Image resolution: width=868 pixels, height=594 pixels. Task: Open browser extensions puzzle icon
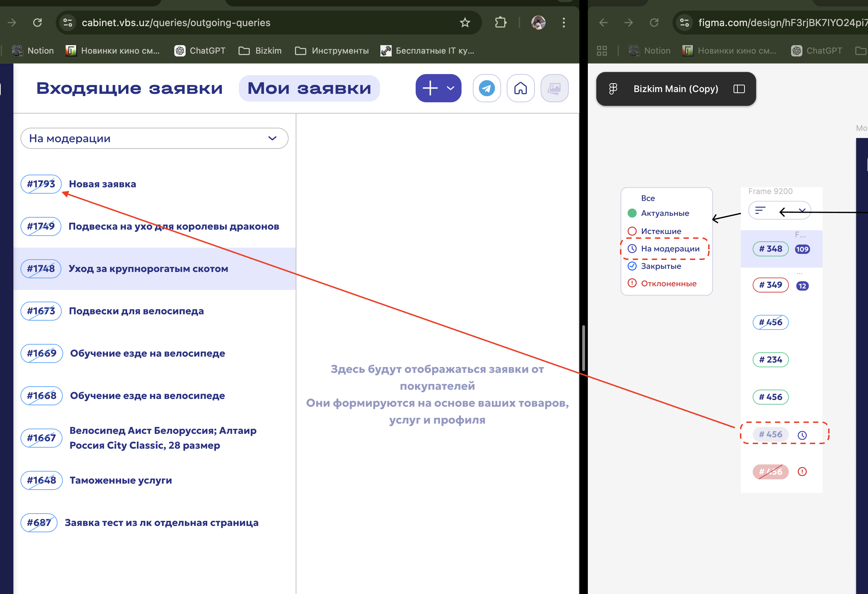click(500, 23)
